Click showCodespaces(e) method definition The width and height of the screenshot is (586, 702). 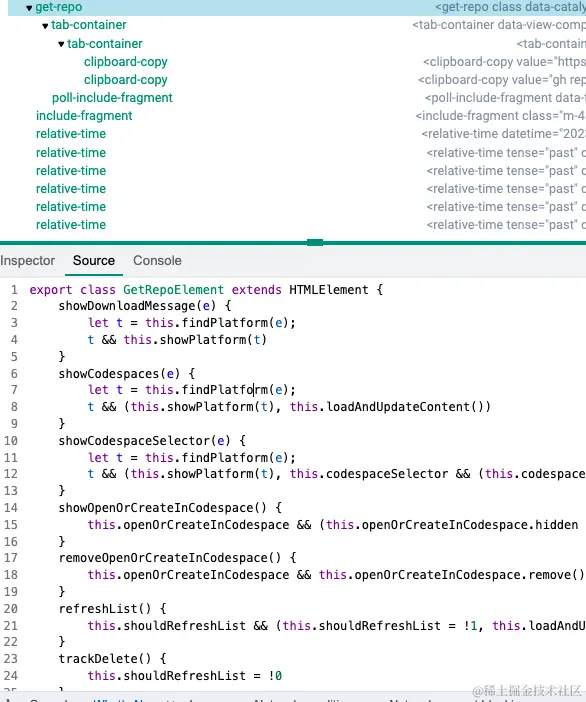(x=119, y=374)
